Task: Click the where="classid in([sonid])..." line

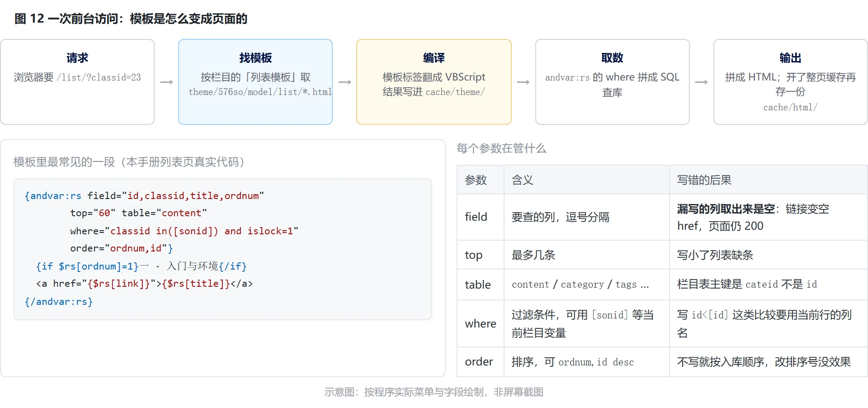Action: pos(184,231)
